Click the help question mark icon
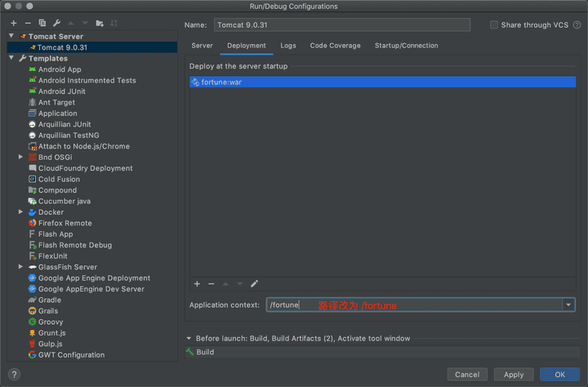 point(14,375)
